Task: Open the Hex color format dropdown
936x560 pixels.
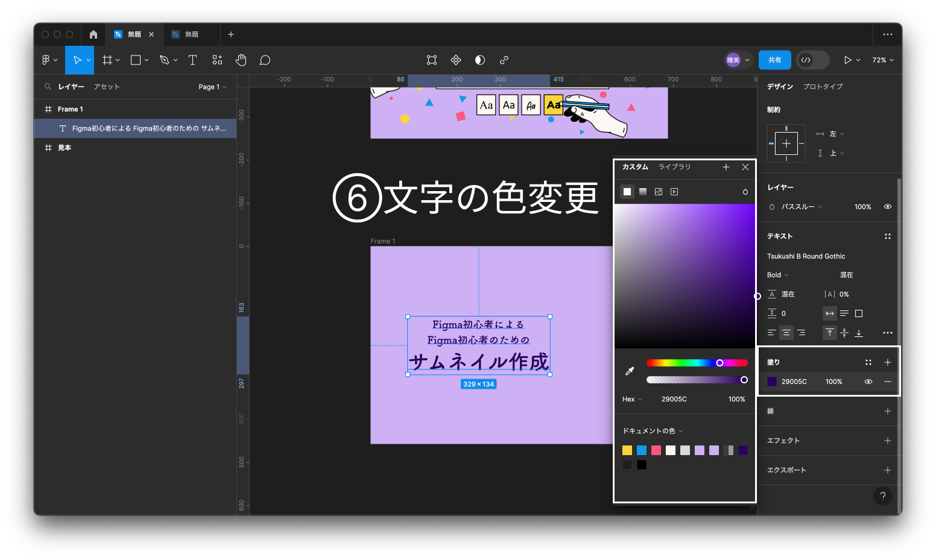Action: click(x=632, y=399)
